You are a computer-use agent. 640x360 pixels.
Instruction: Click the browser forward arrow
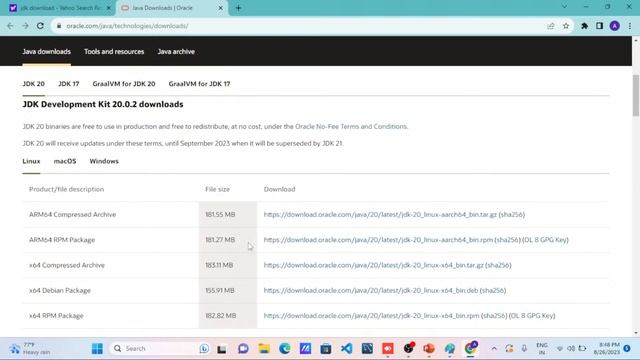click(x=25, y=26)
